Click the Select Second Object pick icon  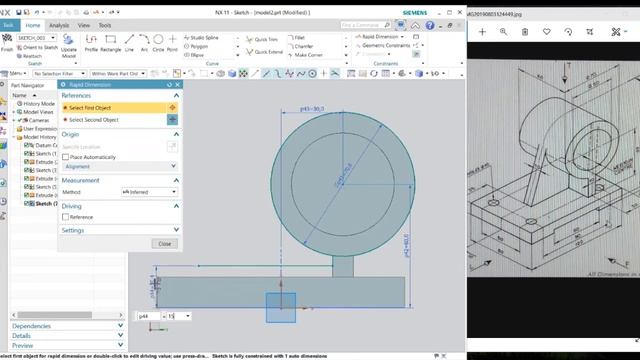[x=172, y=120]
